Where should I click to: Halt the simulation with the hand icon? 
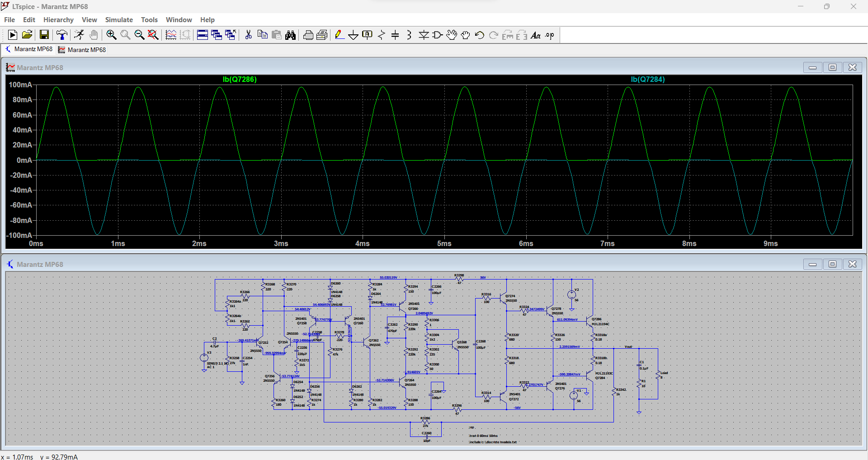click(94, 35)
